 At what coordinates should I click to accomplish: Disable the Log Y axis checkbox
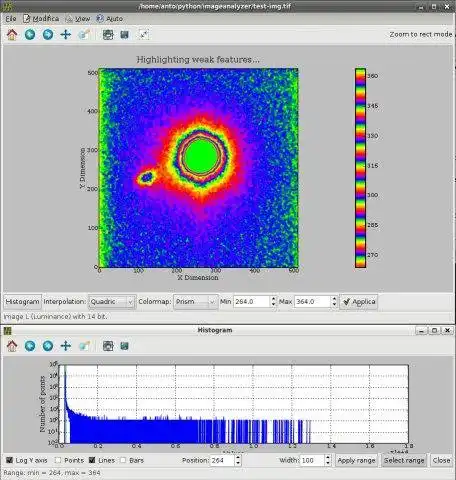(x=9, y=460)
